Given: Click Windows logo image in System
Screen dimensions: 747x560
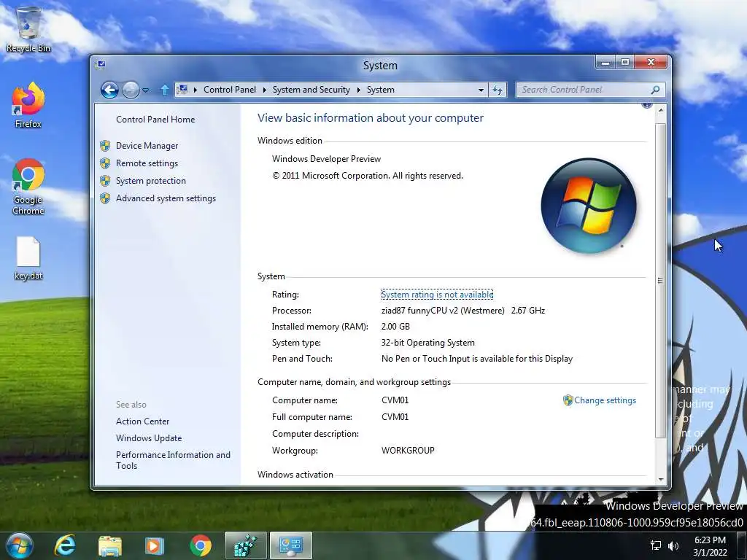Looking at the screenshot, I should pyautogui.click(x=589, y=206).
